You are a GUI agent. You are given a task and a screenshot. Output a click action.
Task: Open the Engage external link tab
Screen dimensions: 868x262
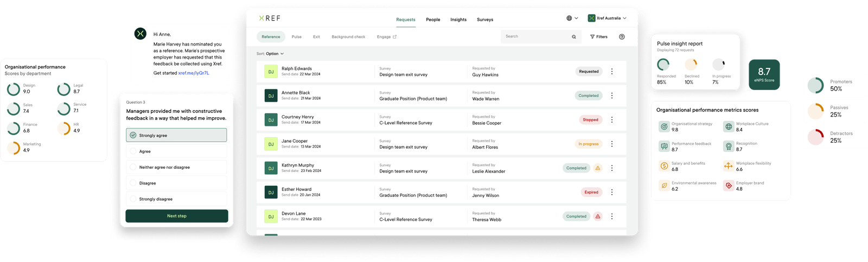387,37
